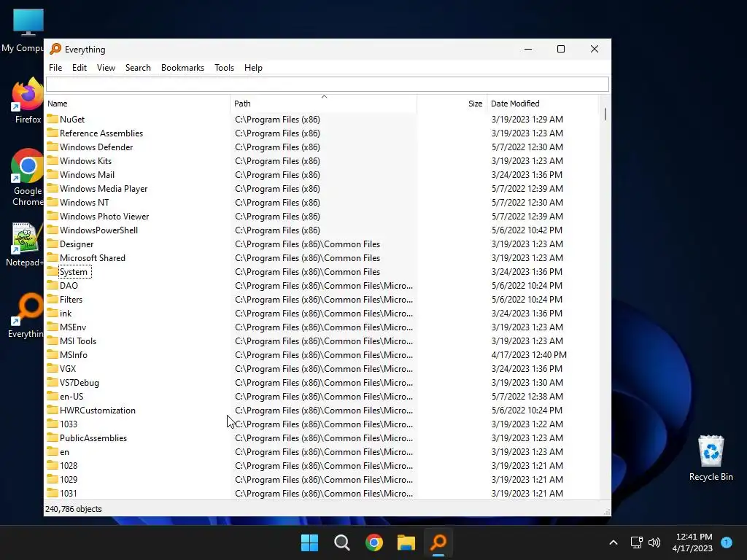747x560 pixels.
Task: Click the 1033 folder name
Action: click(x=68, y=424)
